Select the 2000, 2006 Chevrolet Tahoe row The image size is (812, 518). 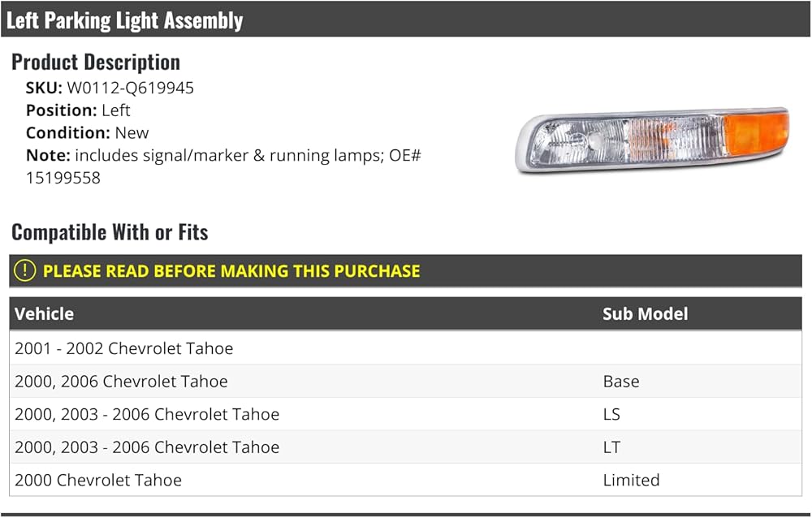point(405,382)
